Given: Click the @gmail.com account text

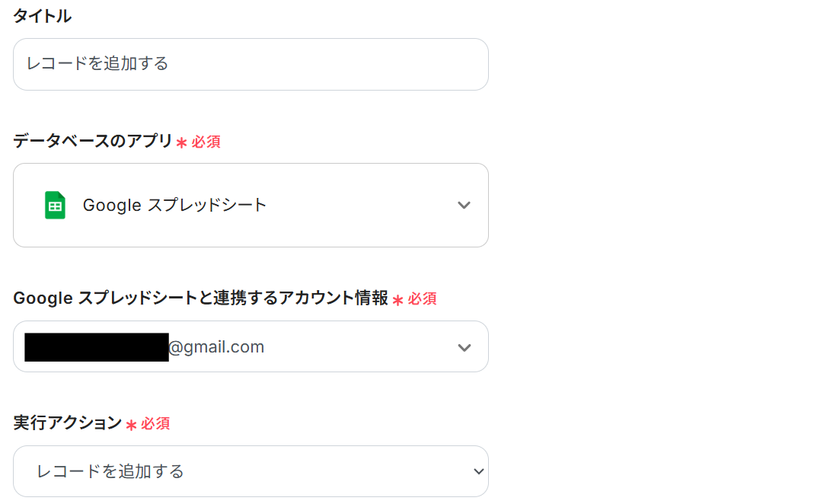Looking at the screenshot, I should pyautogui.click(x=216, y=347).
